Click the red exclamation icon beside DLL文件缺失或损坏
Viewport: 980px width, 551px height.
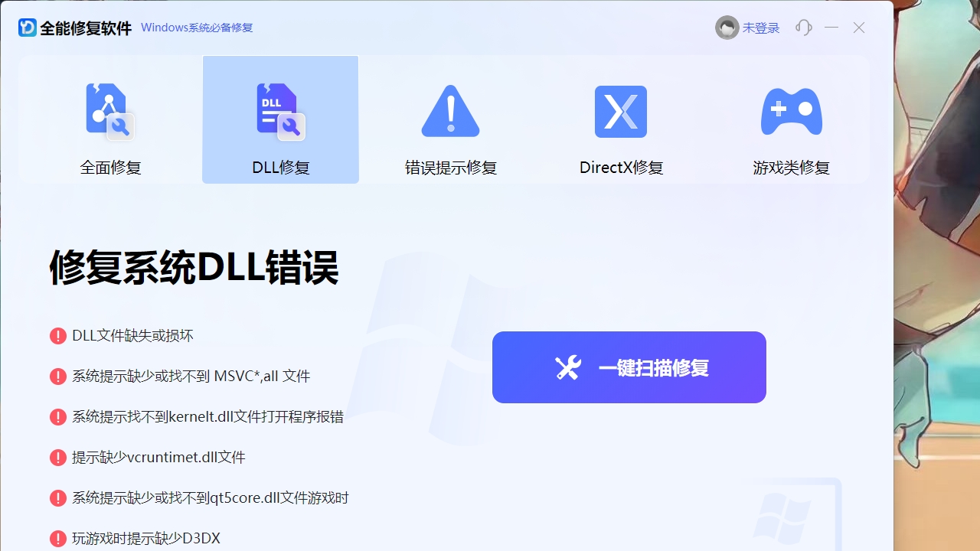tap(59, 335)
